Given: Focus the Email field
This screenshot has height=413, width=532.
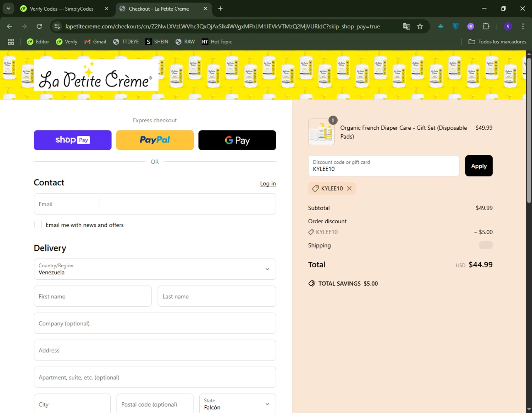Looking at the screenshot, I should coord(155,204).
